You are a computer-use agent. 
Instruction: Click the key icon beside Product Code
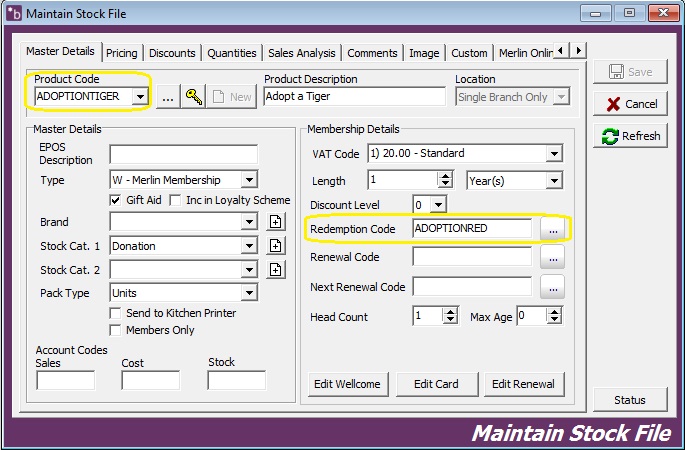[x=194, y=96]
